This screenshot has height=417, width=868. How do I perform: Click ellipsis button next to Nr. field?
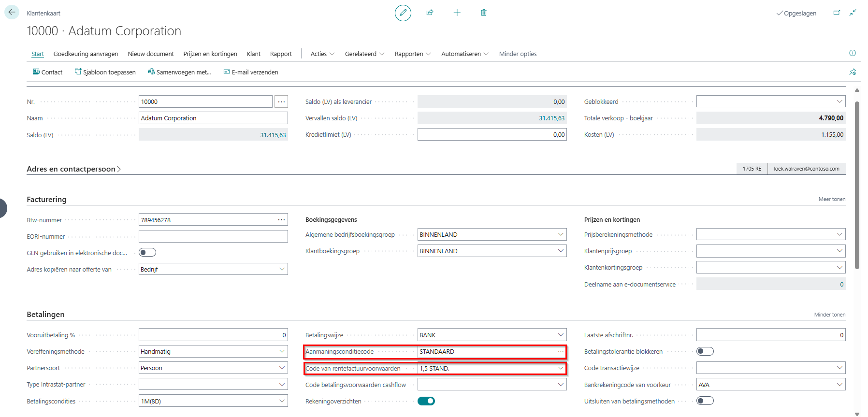click(x=281, y=101)
